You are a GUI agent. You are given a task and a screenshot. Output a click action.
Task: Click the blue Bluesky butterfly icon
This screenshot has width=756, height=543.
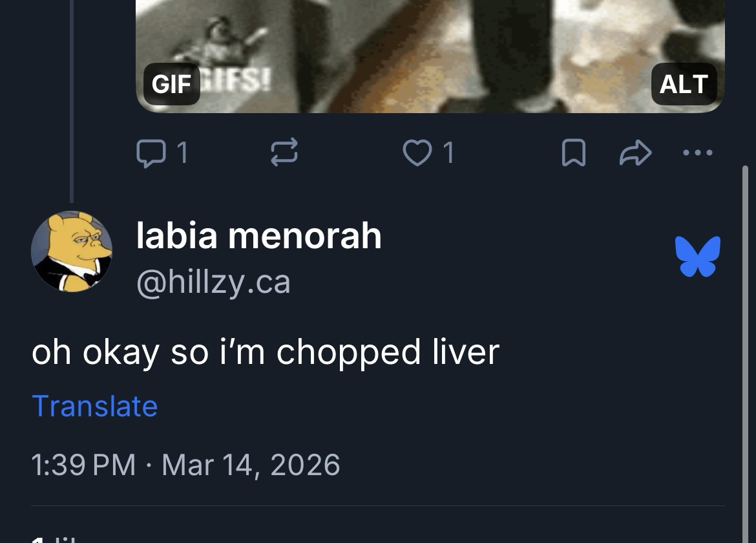click(697, 256)
